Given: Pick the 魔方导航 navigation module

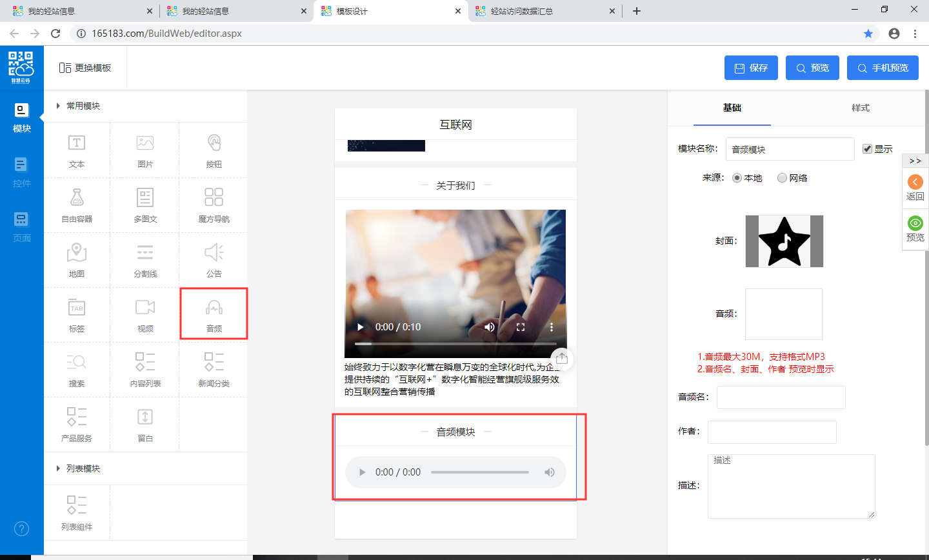Looking at the screenshot, I should pyautogui.click(x=214, y=198).
